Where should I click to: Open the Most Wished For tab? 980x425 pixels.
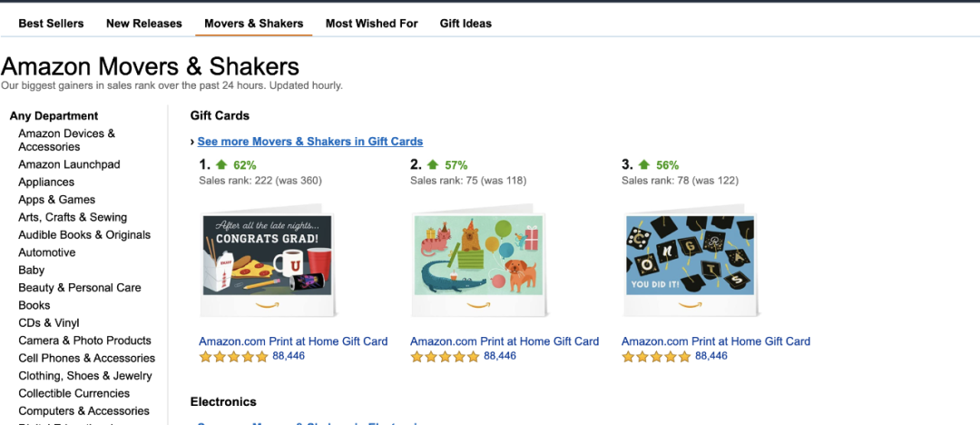tap(372, 24)
